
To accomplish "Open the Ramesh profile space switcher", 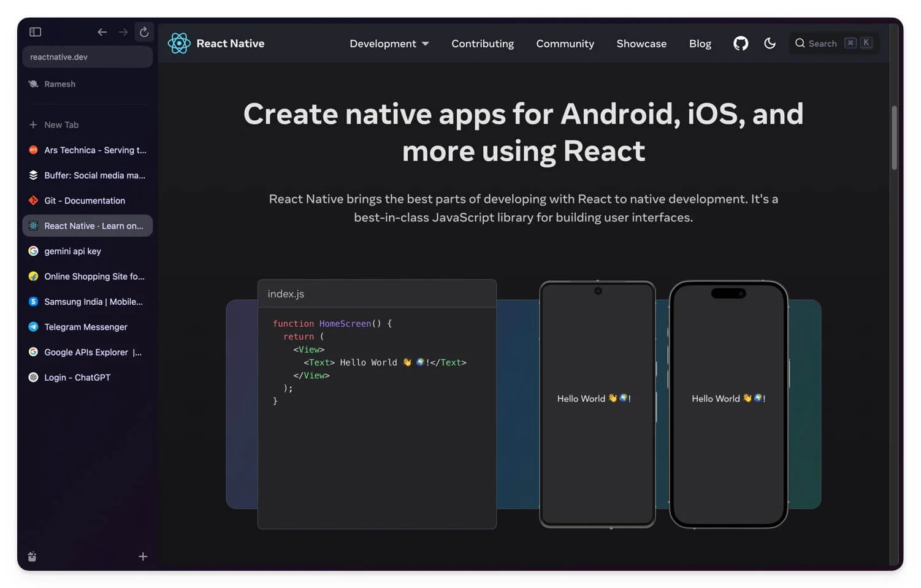I will pos(59,84).
